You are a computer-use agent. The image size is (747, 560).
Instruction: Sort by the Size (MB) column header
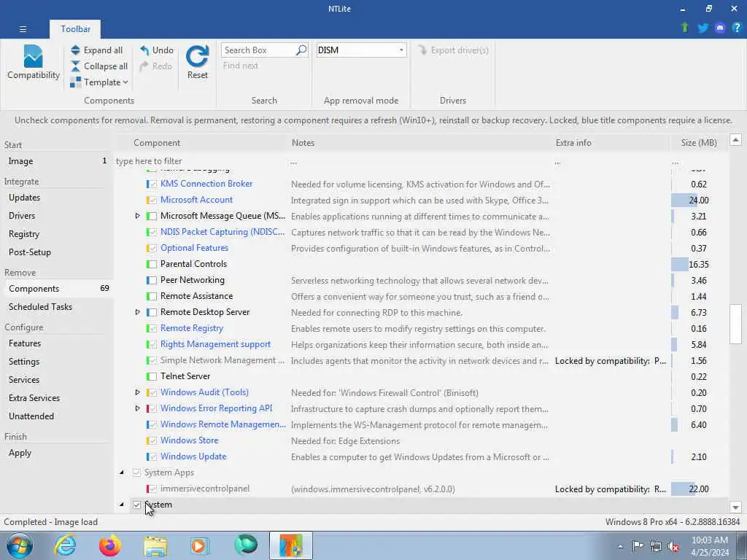pyautogui.click(x=698, y=143)
